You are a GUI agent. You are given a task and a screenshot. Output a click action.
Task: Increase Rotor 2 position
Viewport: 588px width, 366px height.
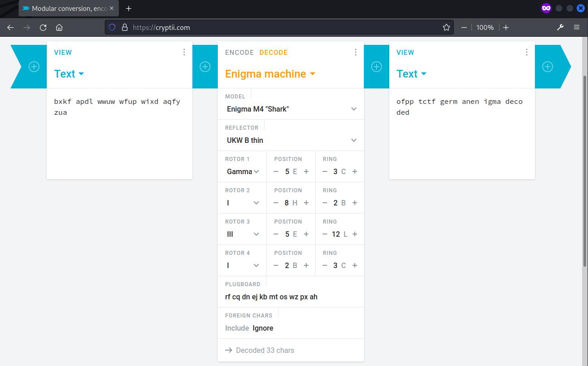coord(306,203)
